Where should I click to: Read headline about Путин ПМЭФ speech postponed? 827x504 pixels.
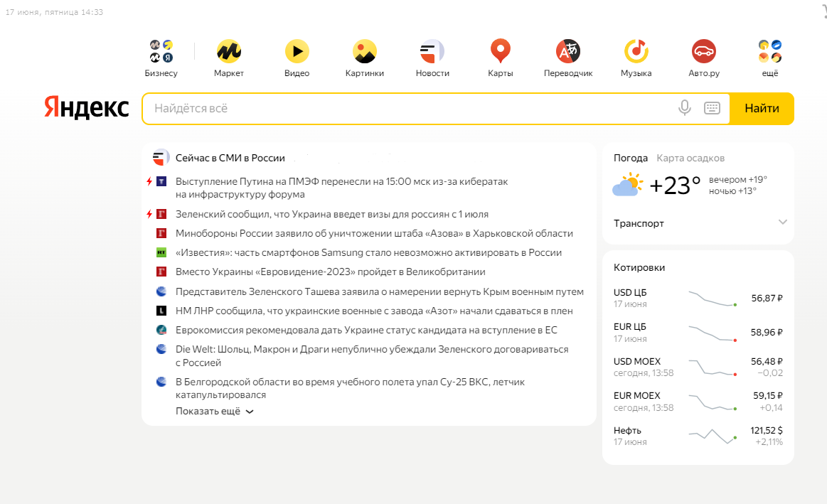click(x=342, y=188)
